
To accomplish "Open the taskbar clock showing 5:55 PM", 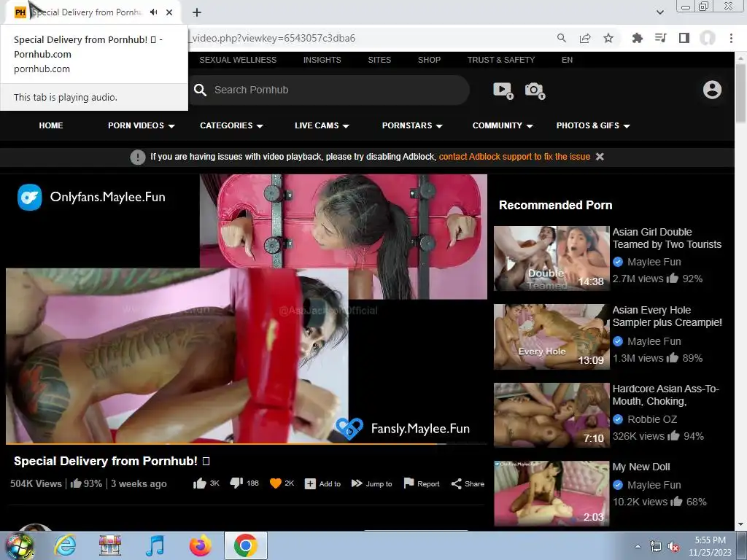I will [710, 546].
